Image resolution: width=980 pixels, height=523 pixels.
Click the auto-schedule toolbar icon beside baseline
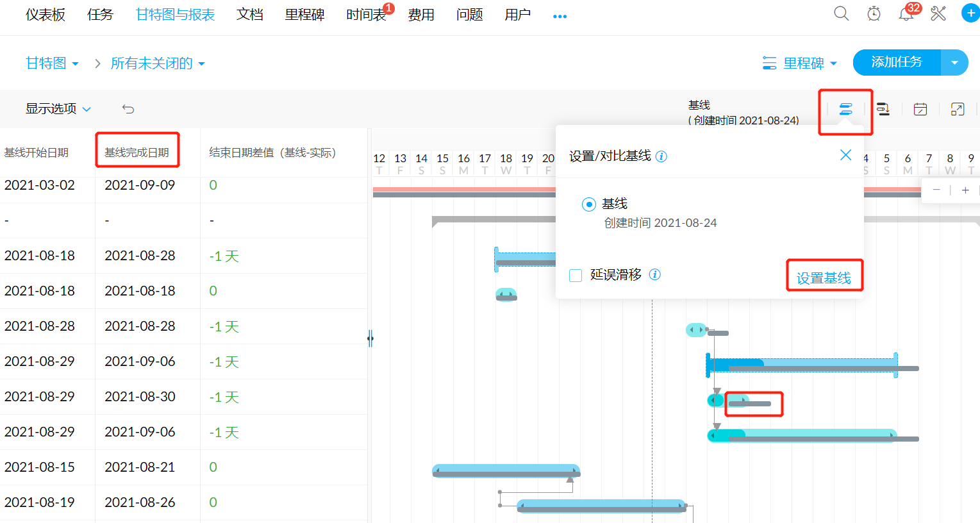click(883, 110)
